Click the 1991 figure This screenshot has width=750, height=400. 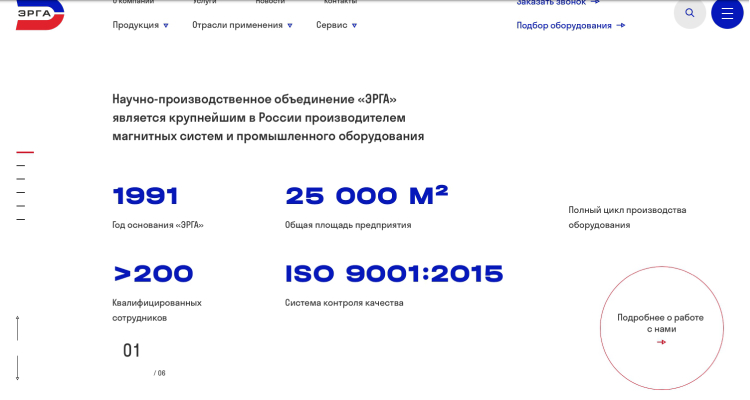point(145,196)
